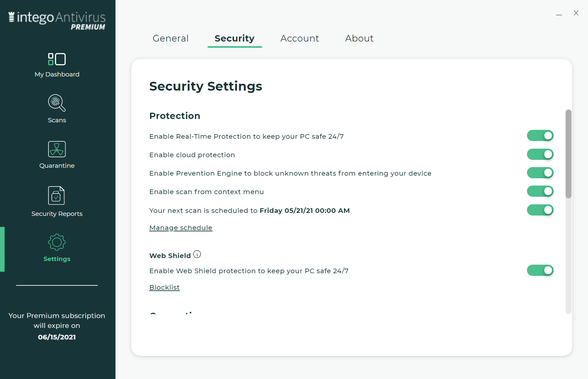The height and width of the screenshot is (379, 588).
Task: Click the Quarantine label in sidebar
Action: [x=57, y=165]
